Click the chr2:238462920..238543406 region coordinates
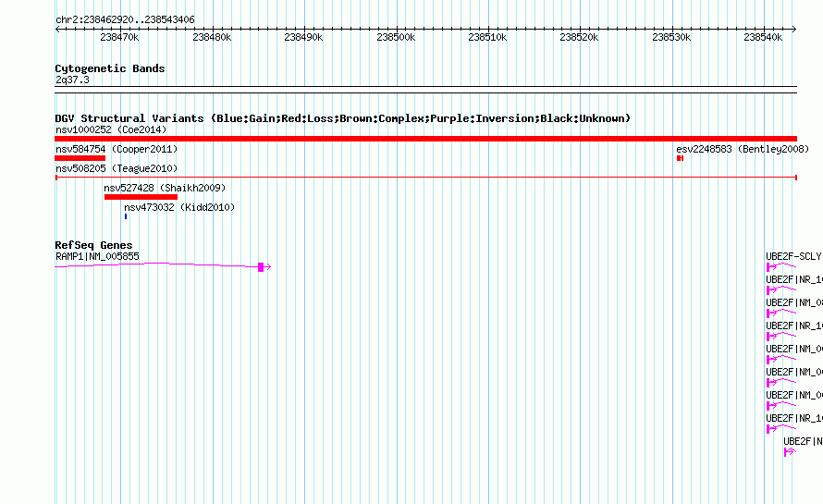 click(125, 19)
